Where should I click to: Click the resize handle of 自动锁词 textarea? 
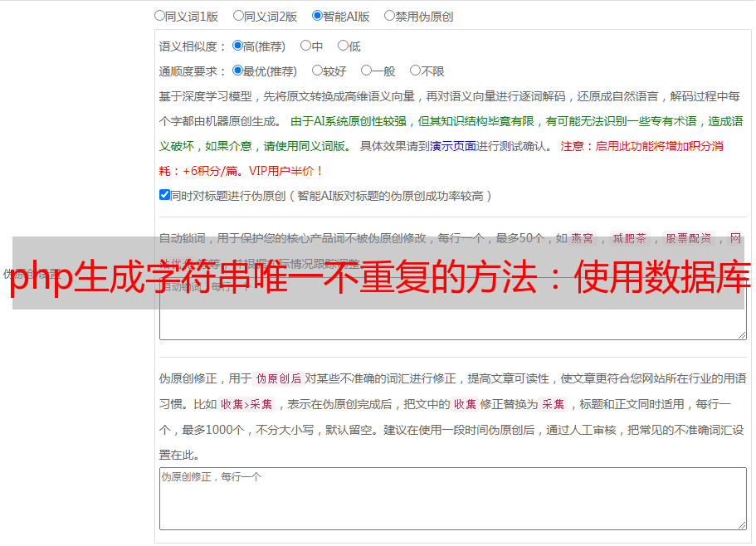point(742,335)
